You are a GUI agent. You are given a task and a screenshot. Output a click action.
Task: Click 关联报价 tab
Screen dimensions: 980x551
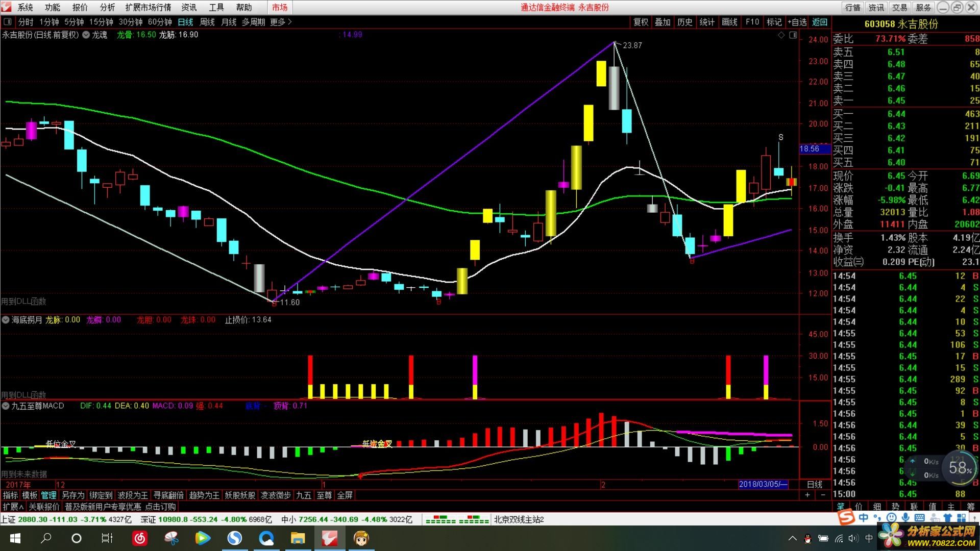point(44,507)
